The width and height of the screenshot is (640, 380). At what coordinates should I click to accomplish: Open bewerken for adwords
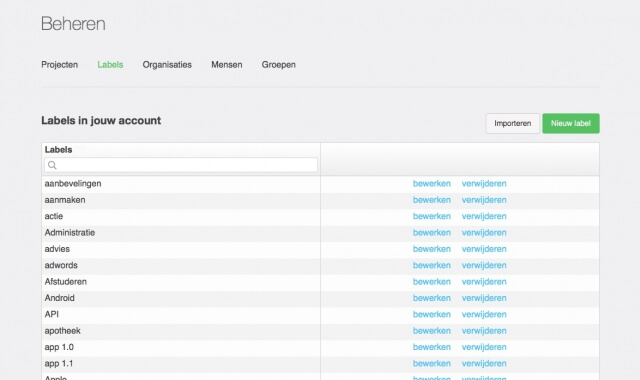tap(432, 265)
